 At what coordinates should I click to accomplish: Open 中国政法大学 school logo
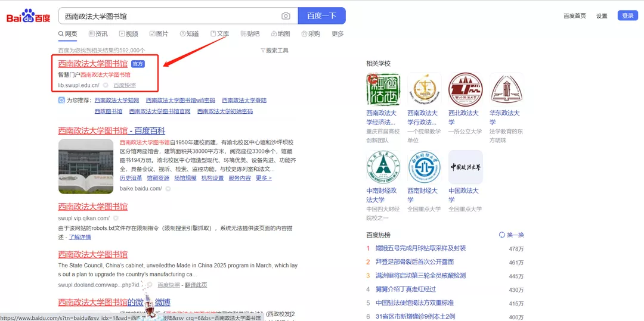(x=465, y=167)
